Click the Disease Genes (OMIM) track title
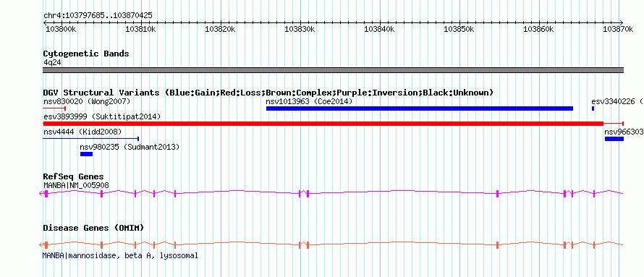Image resolution: width=644 pixels, height=277 pixels. coord(93,228)
